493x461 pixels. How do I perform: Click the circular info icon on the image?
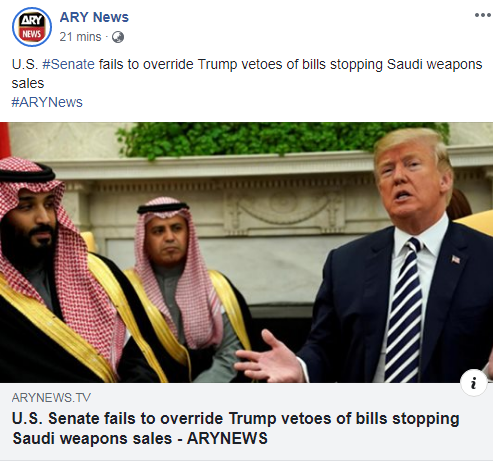click(x=473, y=382)
